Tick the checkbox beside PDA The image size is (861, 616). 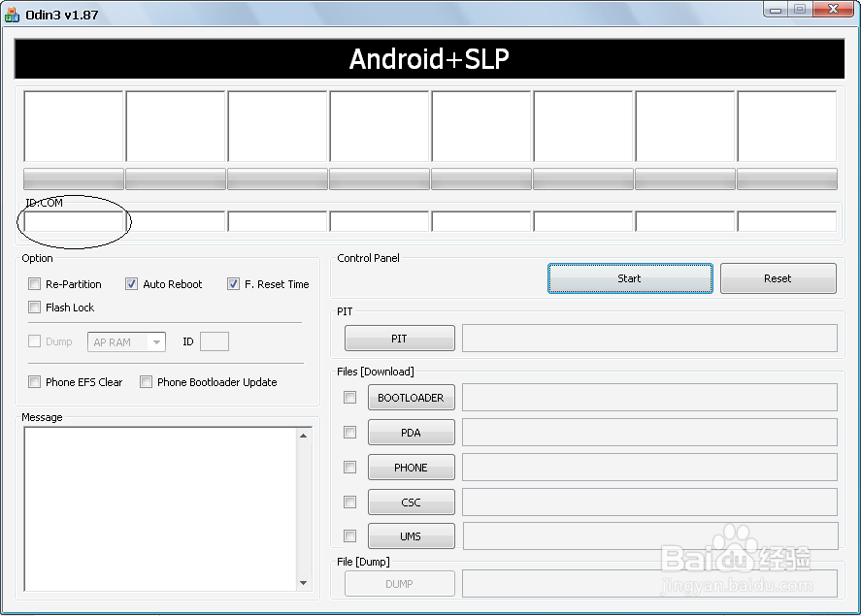[x=350, y=433]
